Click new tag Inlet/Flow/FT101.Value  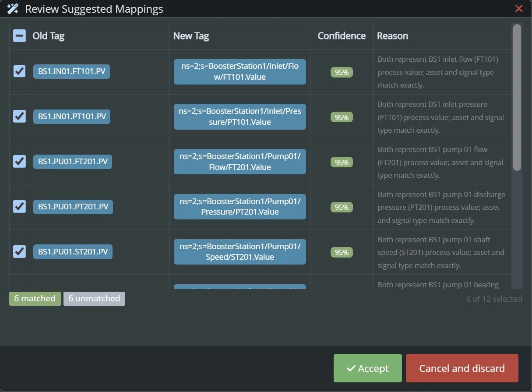(240, 72)
